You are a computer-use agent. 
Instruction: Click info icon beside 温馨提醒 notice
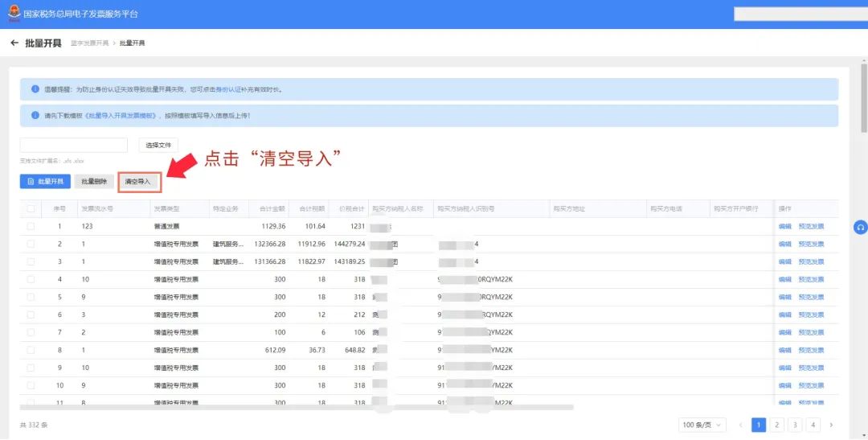coord(35,89)
